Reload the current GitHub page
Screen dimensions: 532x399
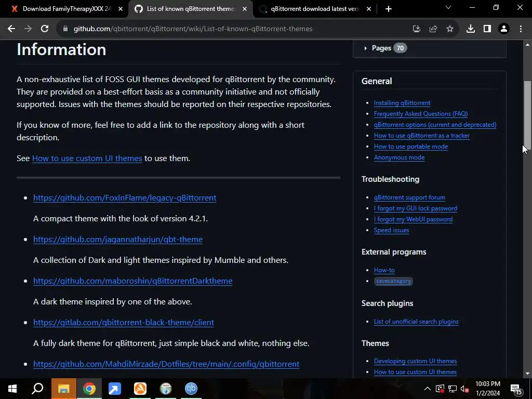click(x=45, y=29)
